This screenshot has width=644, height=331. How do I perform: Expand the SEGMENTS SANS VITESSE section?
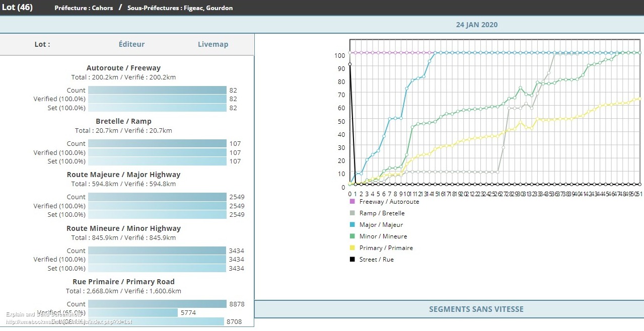point(476,309)
